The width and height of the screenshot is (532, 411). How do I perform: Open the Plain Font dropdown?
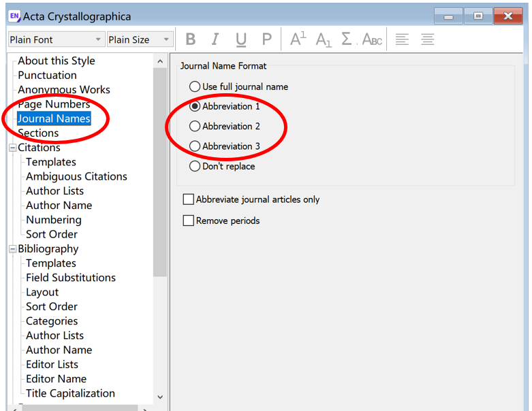[x=56, y=39]
